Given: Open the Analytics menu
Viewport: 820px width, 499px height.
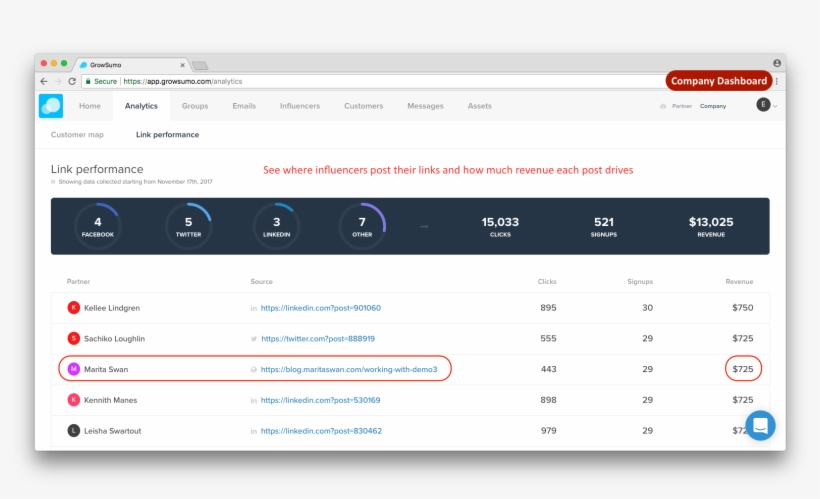Looking at the screenshot, I should point(141,106).
